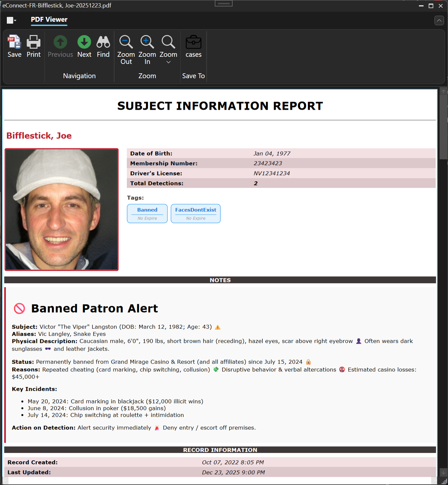This screenshot has width=448, height=485.
Task: Open the Zoom level dropdown
Action: (x=168, y=50)
